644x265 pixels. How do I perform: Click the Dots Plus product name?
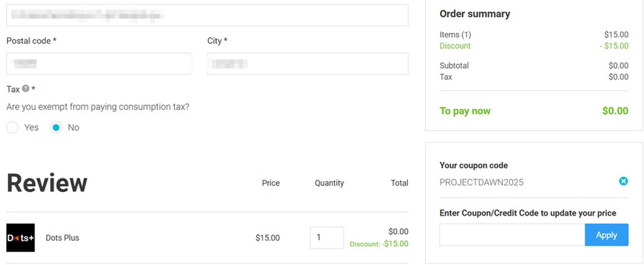tap(62, 238)
